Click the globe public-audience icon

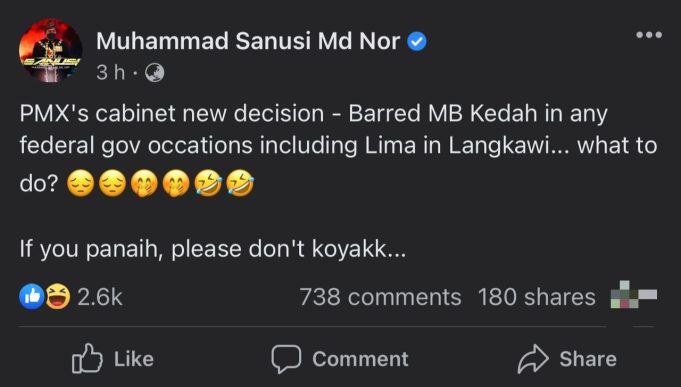coord(155,73)
